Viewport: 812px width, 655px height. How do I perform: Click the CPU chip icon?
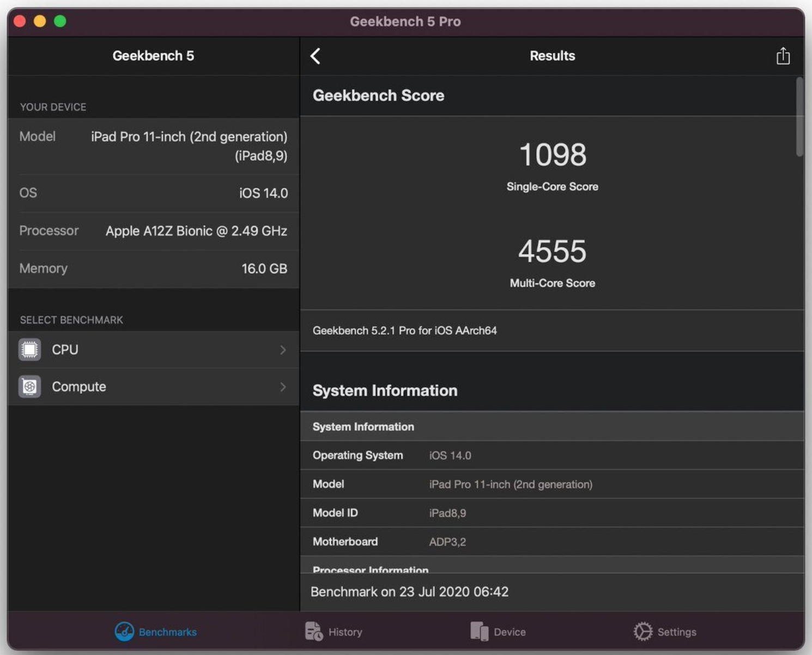coord(29,349)
